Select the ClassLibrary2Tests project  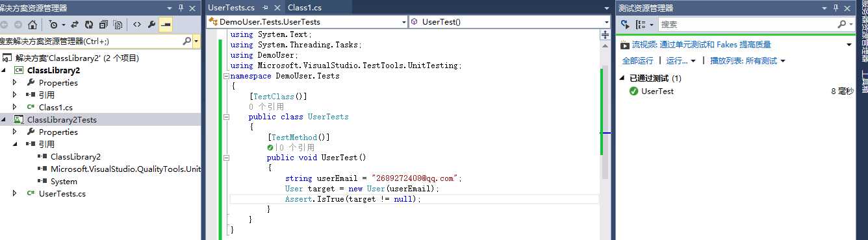point(62,119)
